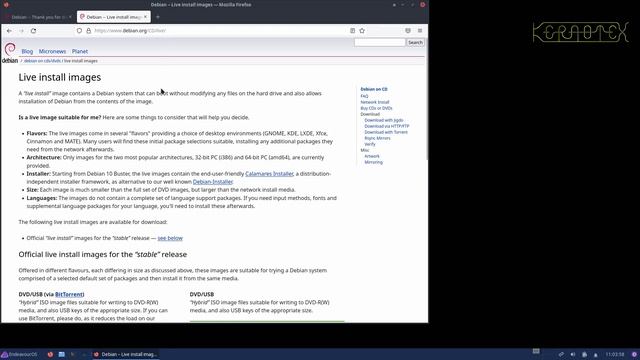Click the taskbar clock
The image size is (640, 360).
point(615,354)
